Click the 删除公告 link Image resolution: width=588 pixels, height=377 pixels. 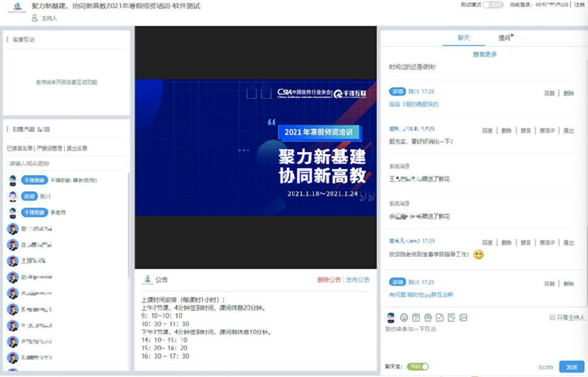[329, 280]
